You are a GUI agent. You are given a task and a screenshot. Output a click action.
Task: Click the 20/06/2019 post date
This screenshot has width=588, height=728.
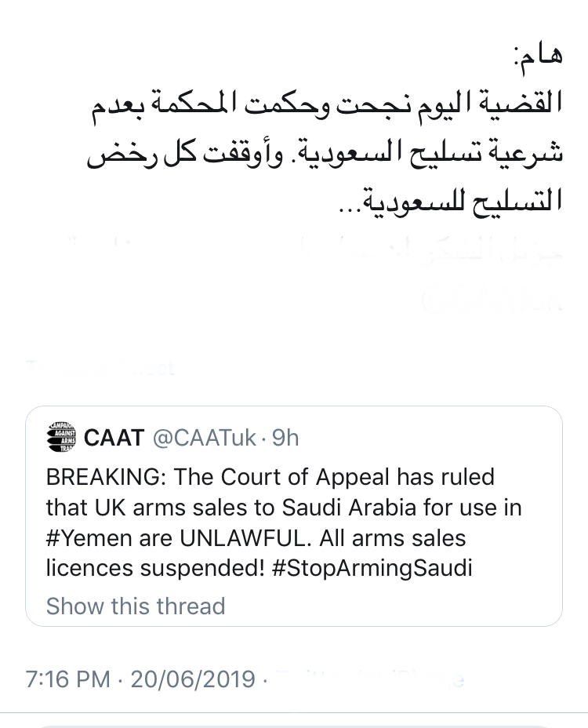tap(193, 679)
